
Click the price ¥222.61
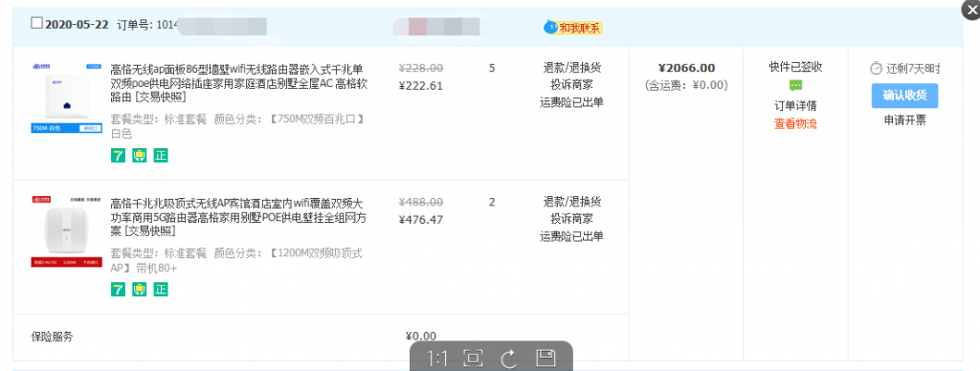tap(421, 85)
